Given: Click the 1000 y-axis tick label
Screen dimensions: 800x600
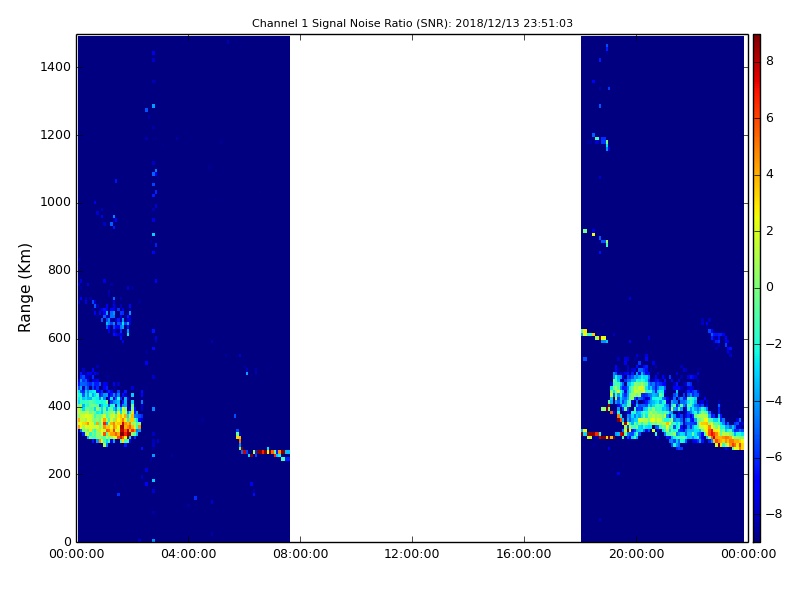Looking at the screenshot, I should (x=56, y=203).
